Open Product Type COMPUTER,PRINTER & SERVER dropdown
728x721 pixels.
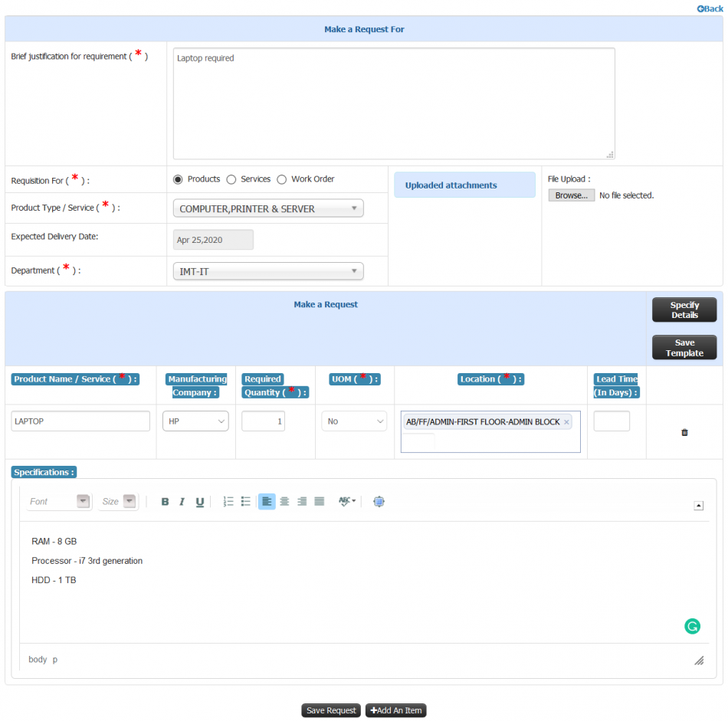268,208
